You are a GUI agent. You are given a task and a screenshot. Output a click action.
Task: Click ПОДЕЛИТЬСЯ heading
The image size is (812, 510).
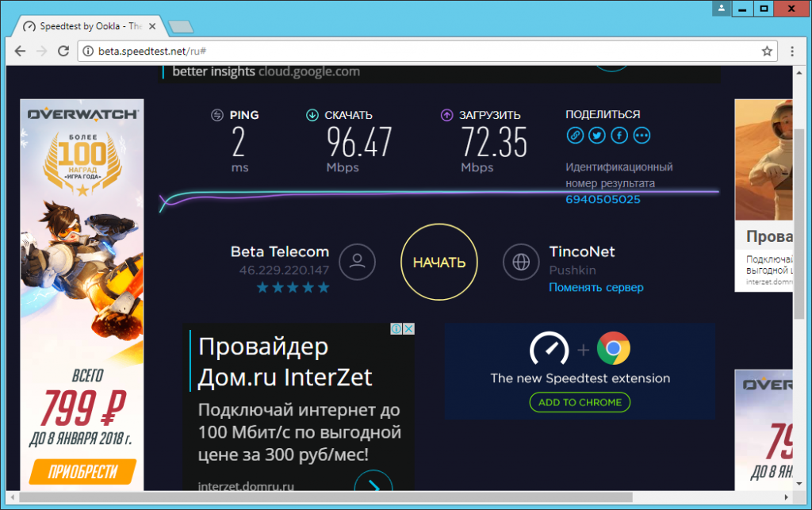(x=603, y=114)
